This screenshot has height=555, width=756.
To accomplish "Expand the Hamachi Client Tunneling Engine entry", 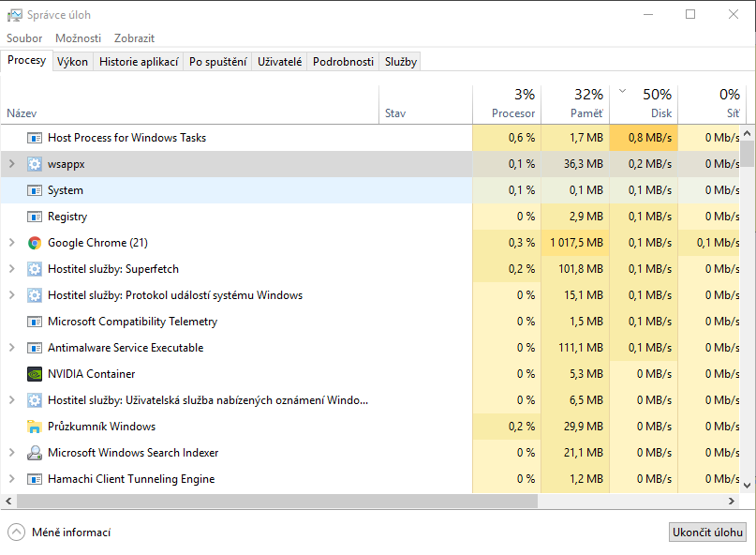I will [x=11, y=479].
